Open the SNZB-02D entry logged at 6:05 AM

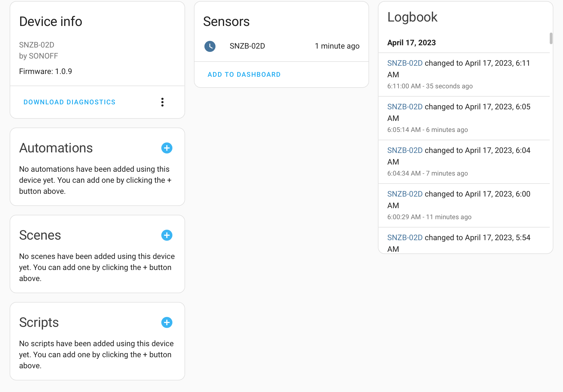405,107
